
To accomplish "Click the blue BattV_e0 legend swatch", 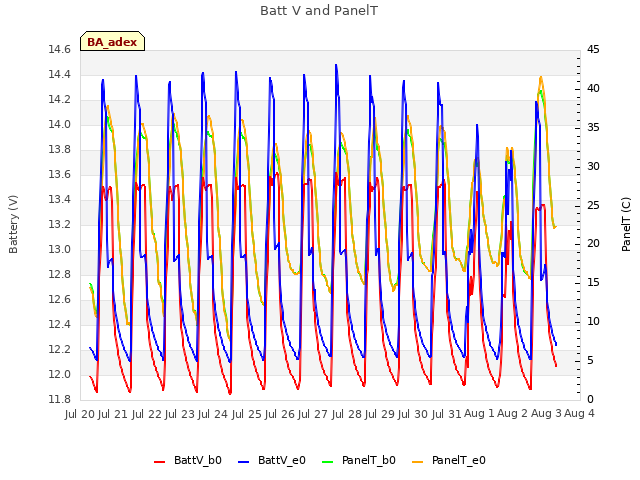I will click(243, 462).
